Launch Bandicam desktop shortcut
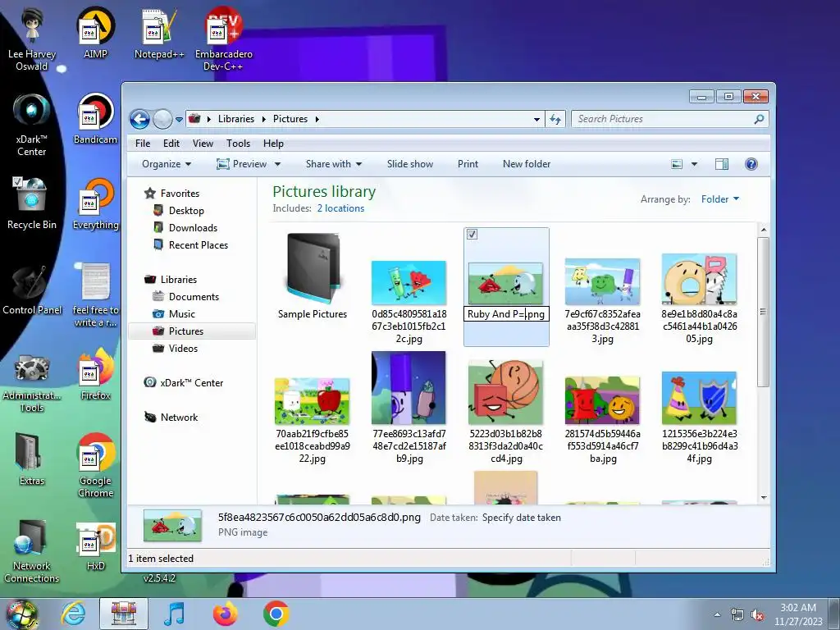840x630 pixels. [x=95, y=118]
